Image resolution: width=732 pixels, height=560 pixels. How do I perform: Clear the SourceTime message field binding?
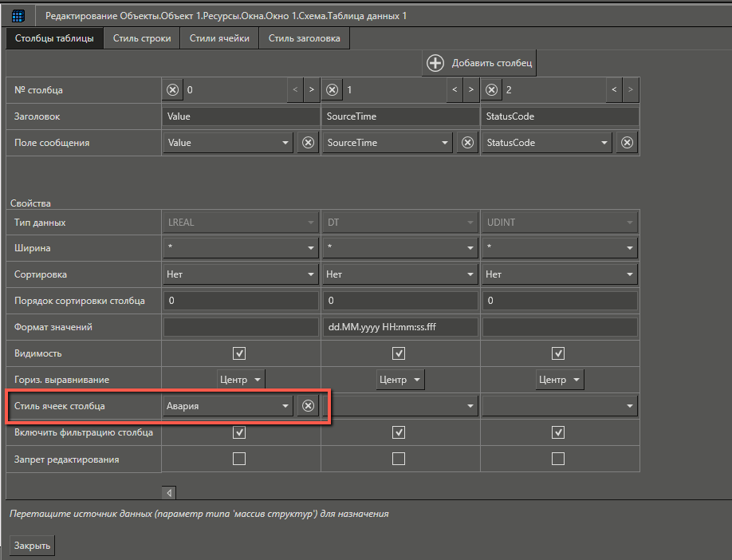pyautogui.click(x=467, y=143)
